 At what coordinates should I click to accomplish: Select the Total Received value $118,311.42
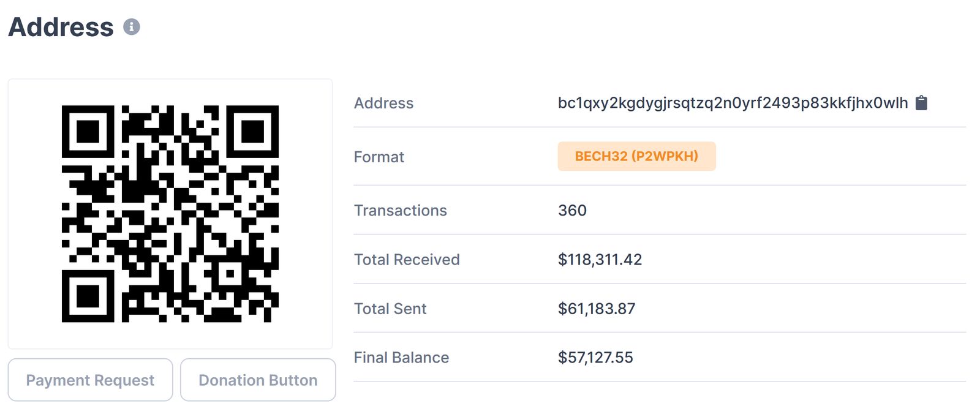point(600,260)
